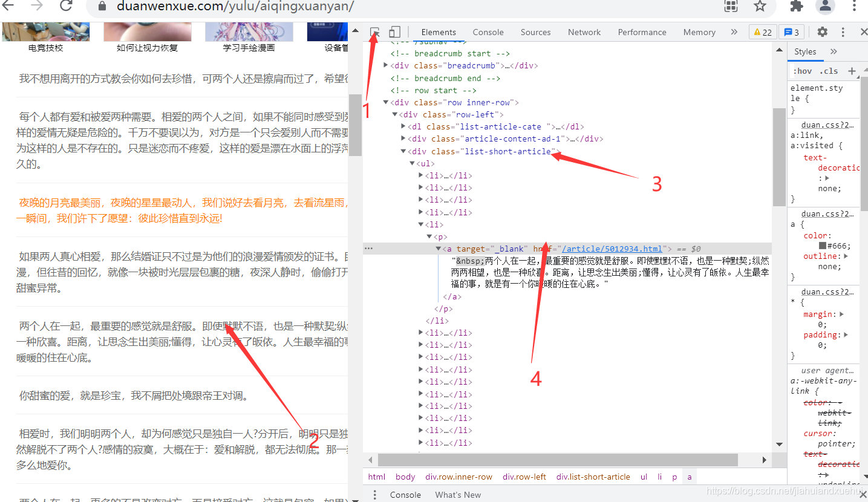Viewport: 868px width, 502px height.
Task: Open Chrome profile avatar
Action: click(x=825, y=6)
